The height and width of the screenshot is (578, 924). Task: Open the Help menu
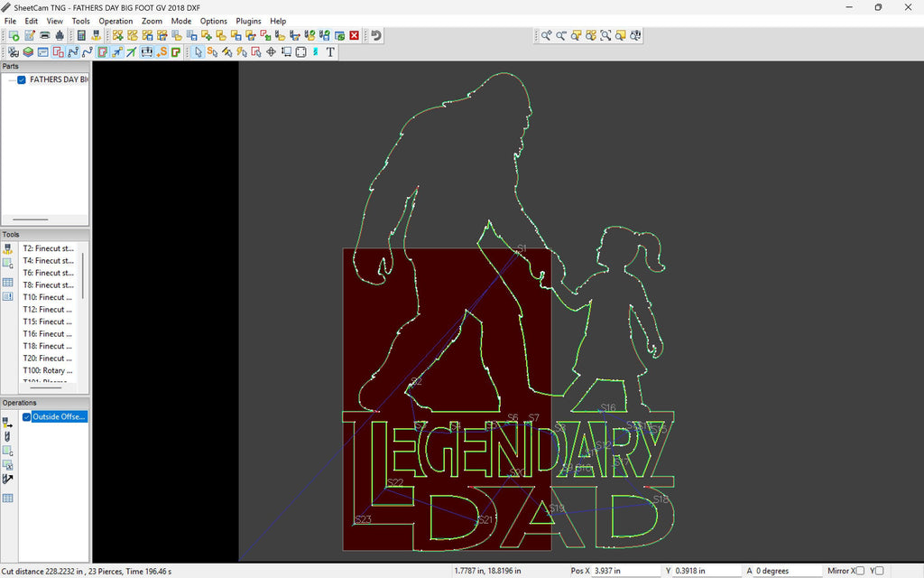(x=278, y=21)
